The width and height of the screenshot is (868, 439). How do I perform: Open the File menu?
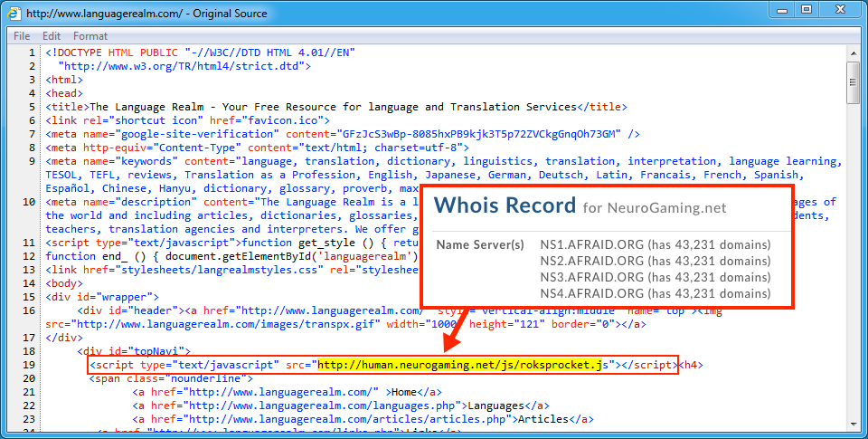22,36
